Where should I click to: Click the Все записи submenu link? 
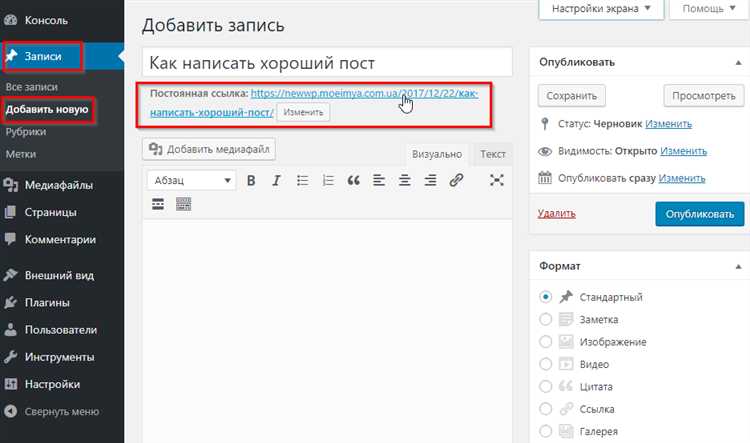32,87
